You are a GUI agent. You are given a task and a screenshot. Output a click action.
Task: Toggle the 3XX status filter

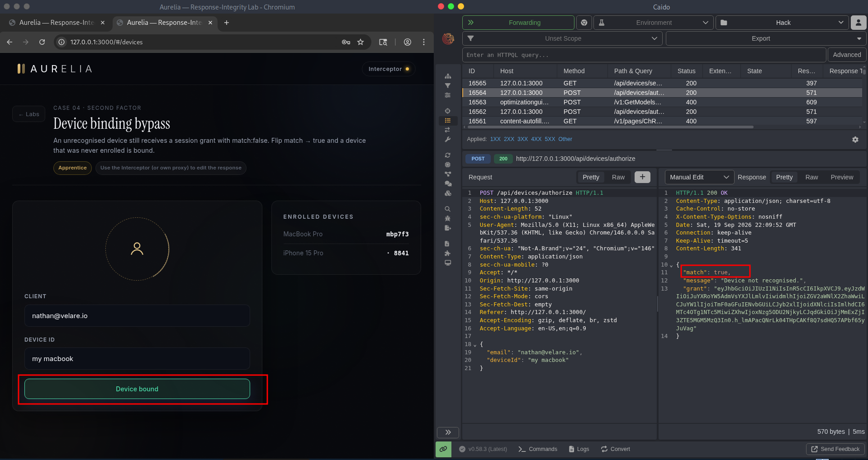coord(522,139)
